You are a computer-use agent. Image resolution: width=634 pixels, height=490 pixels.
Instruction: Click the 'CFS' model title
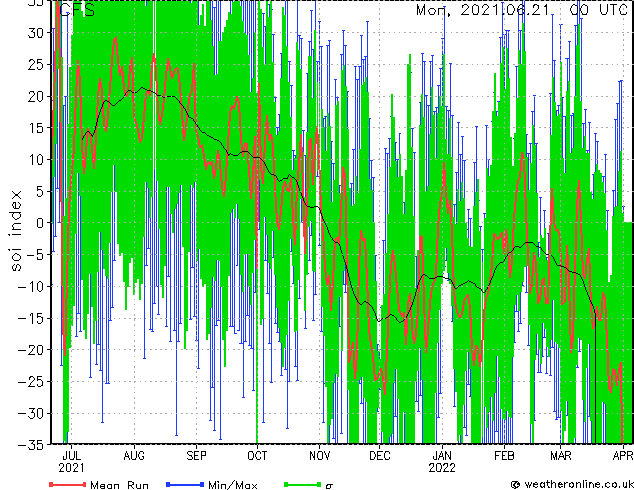coord(77,10)
